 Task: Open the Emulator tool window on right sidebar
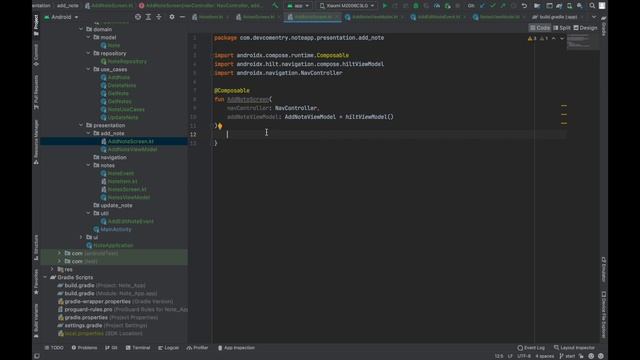[x=604, y=269]
